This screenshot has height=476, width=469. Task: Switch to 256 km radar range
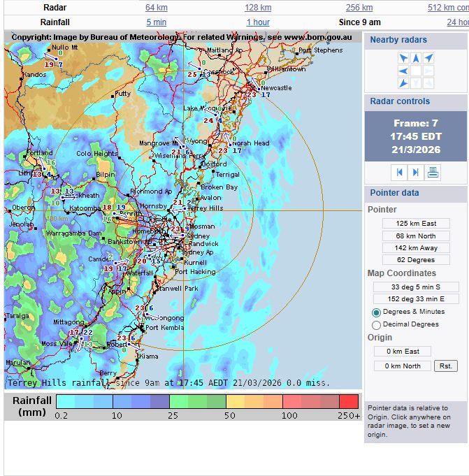click(359, 7)
